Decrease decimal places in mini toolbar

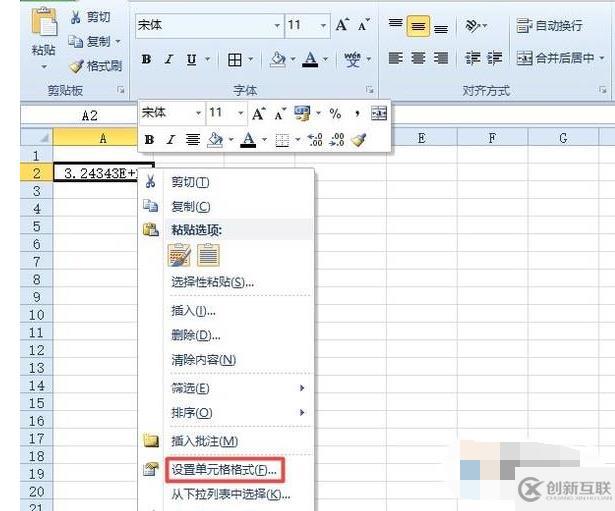tap(337, 140)
